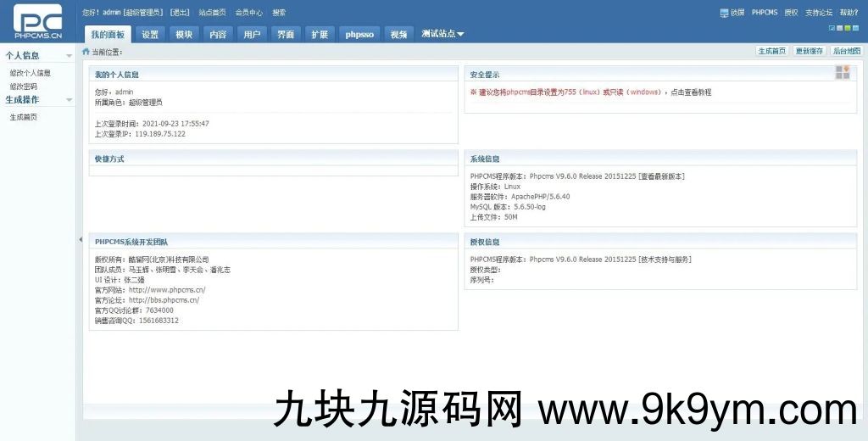Open the http://www.phpcms.cn/ official site link
This screenshot has height=441, width=868.
[x=167, y=290]
